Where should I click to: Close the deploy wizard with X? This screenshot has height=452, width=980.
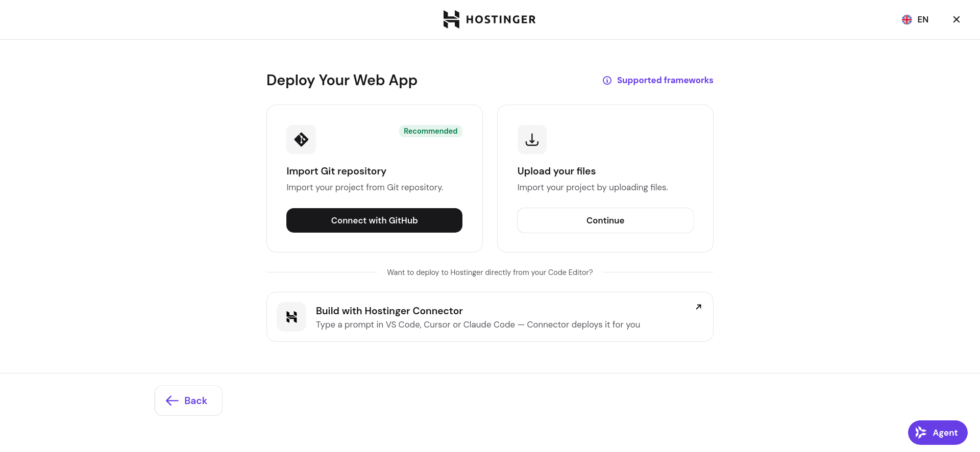pos(957,19)
